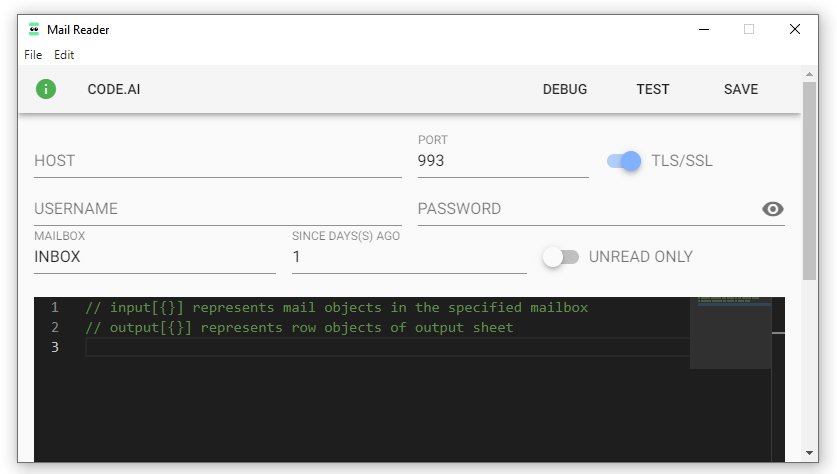
Task: Click the TEST button
Action: point(652,89)
